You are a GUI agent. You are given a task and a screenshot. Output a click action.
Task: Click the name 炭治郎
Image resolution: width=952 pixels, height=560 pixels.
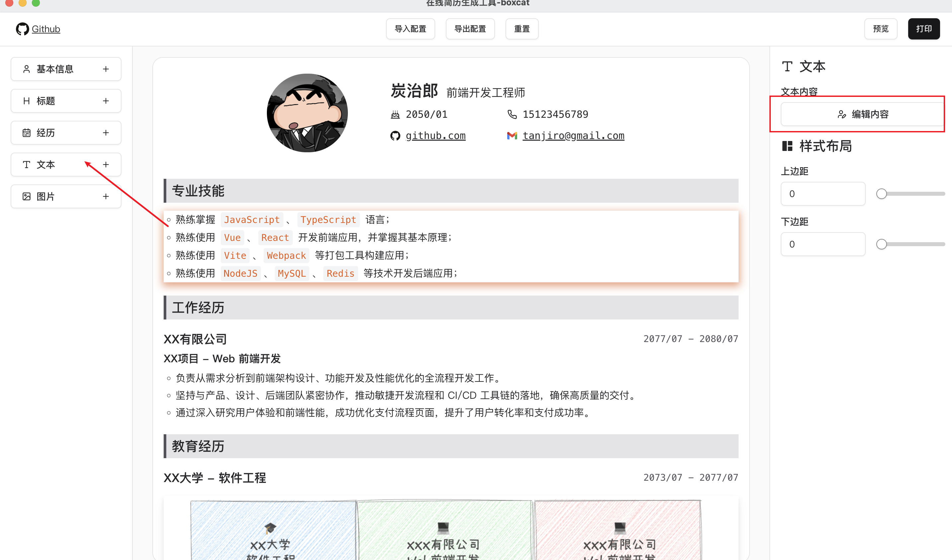point(414,91)
